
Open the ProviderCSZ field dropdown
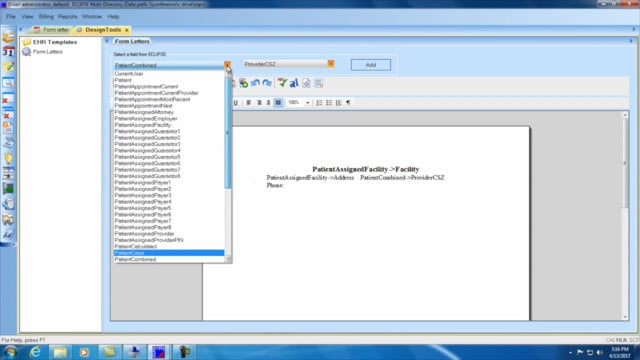tap(331, 64)
